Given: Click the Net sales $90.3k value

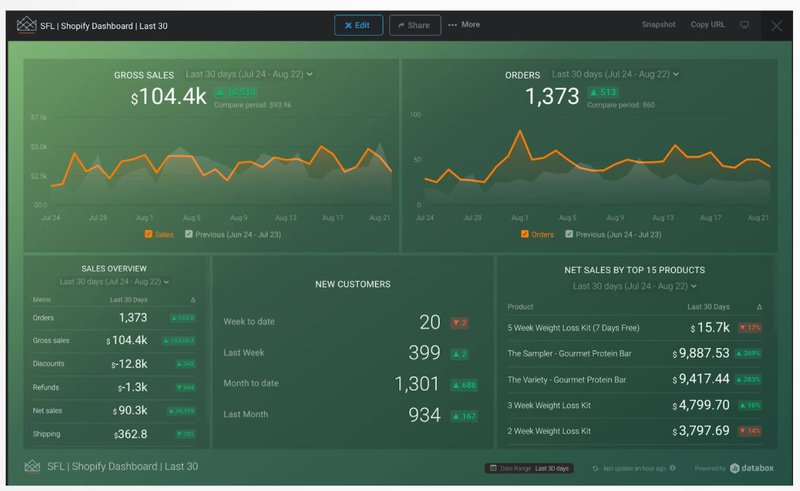Looking at the screenshot, I should [x=130, y=410].
